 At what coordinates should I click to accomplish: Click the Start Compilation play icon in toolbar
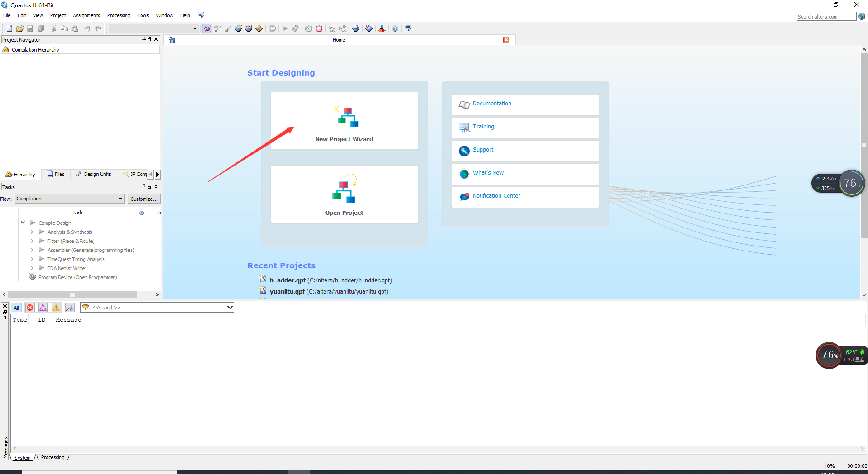tap(285, 28)
